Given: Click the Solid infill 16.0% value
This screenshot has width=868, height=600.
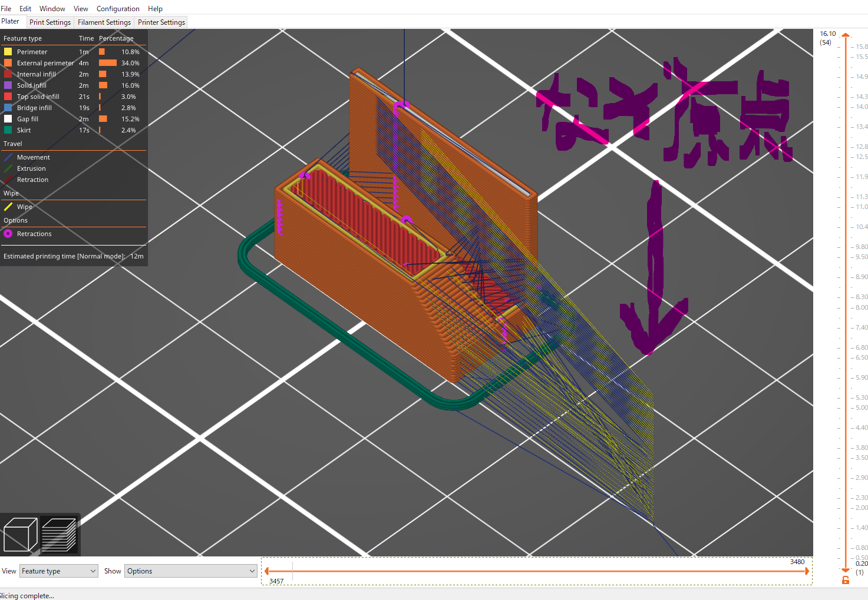Looking at the screenshot, I should 130,85.
